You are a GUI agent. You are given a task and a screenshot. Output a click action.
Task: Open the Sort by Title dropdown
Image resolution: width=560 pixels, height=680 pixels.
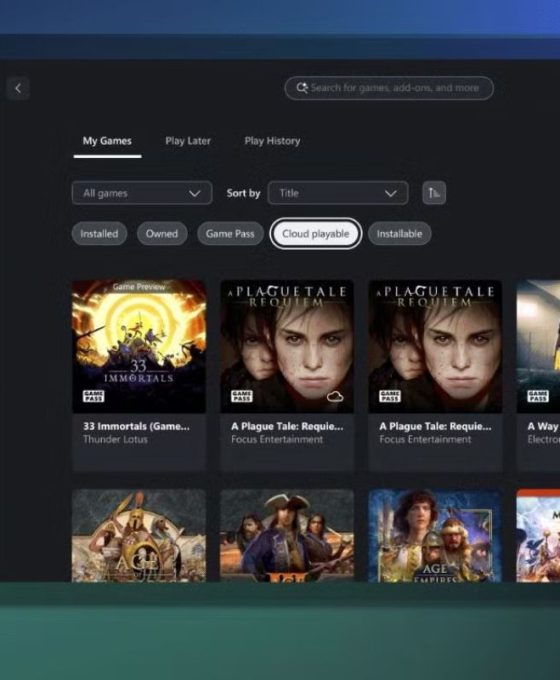(x=338, y=193)
